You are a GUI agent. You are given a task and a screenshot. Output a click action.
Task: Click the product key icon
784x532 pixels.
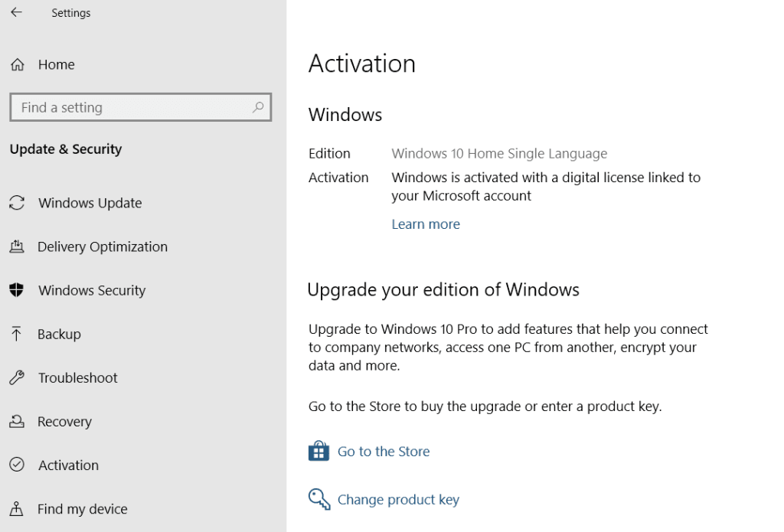click(x=319, y=499)
